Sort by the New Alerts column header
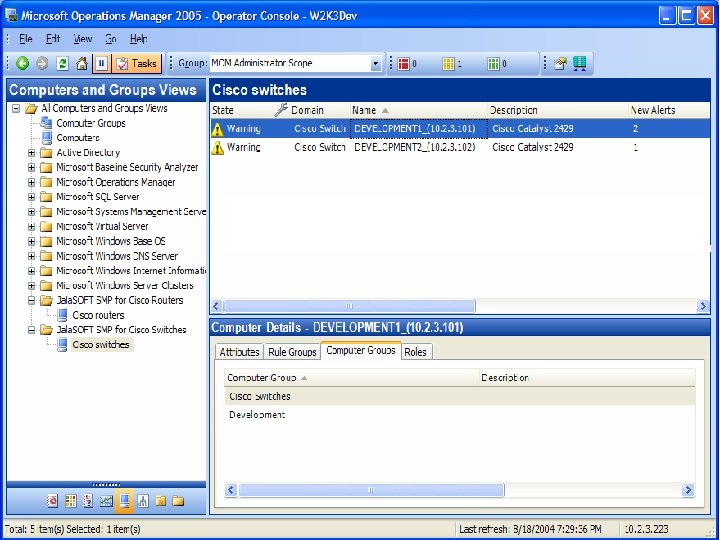Viewport: 720px width, 540px height. [668, 110]
